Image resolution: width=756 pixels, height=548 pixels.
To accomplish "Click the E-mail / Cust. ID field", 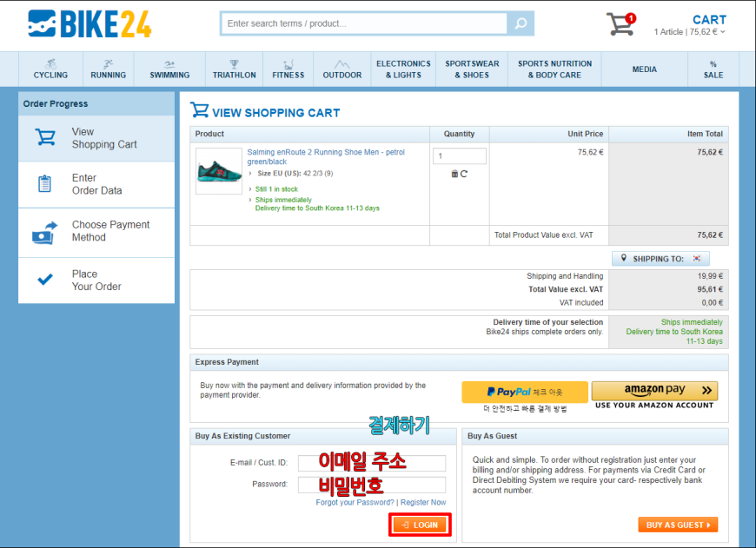I will point(372,463).
